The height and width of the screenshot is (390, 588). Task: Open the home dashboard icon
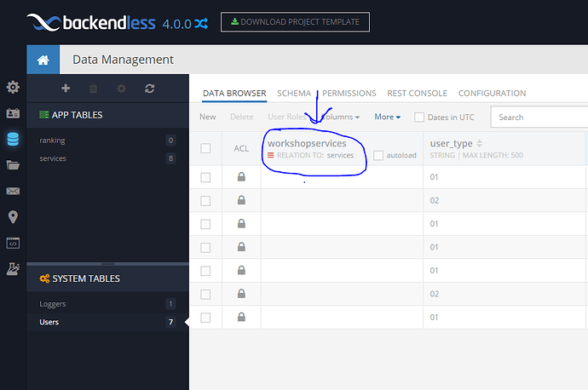(x=43, y=60)
